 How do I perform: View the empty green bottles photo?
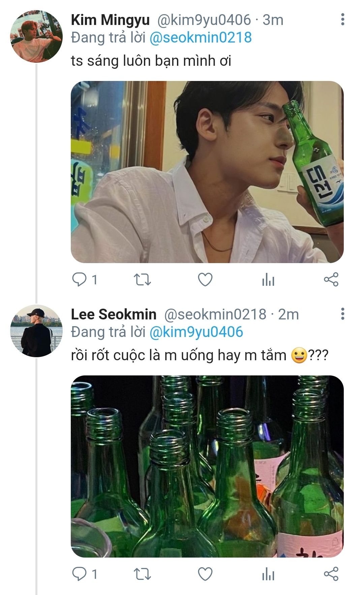click(207, 466)
